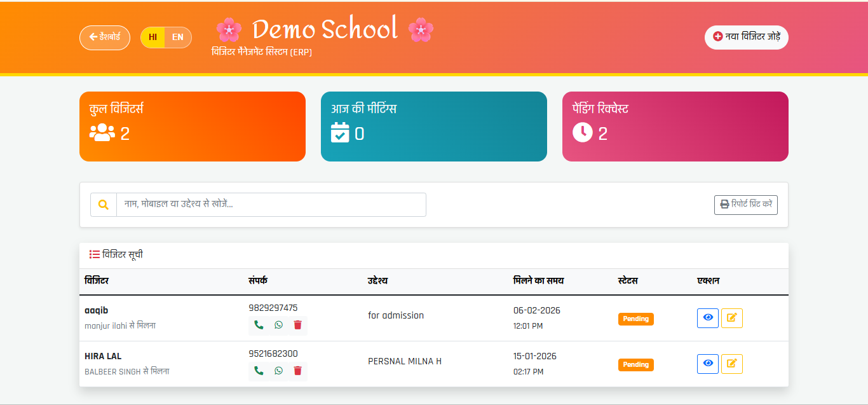This screenshot has width=868, height=405.
Task: Click the visitor list heading icon
Action: [x=95, y=254]
